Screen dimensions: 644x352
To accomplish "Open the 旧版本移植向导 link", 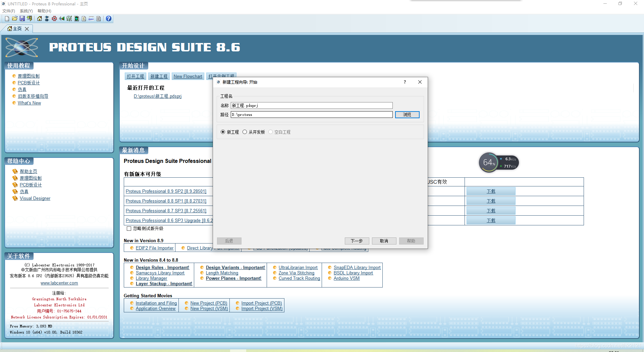I will [33, 96].
